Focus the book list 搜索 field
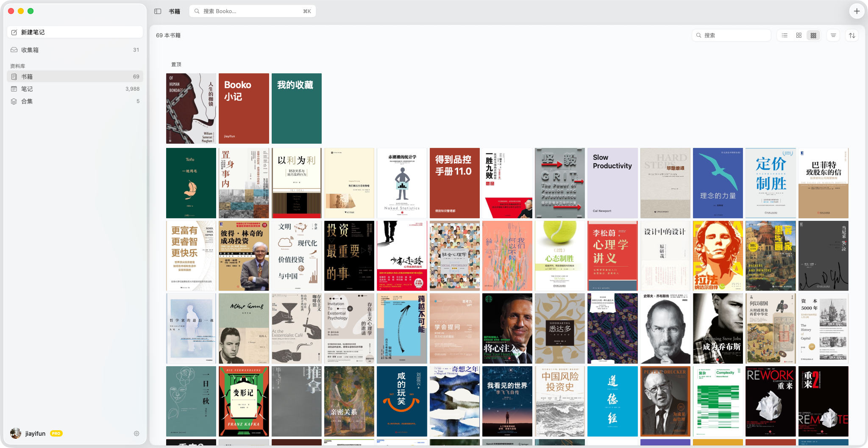The image size is (868, 448). (x=732, y=36)
